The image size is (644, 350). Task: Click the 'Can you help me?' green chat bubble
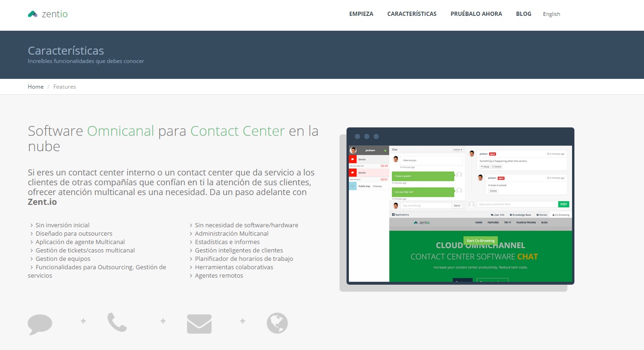(423, 192)
